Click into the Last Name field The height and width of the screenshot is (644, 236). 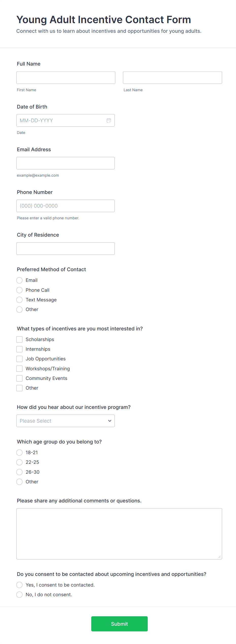pyautogui.click(x=172, y=78)
